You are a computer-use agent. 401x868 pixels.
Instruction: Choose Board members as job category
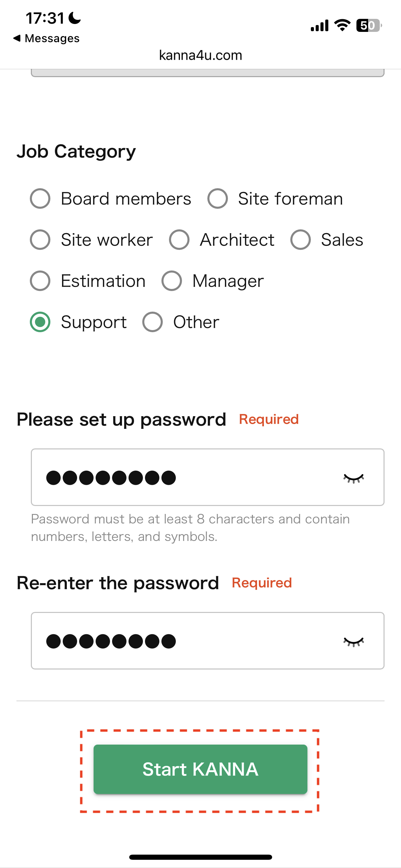[x=40, y=198]
